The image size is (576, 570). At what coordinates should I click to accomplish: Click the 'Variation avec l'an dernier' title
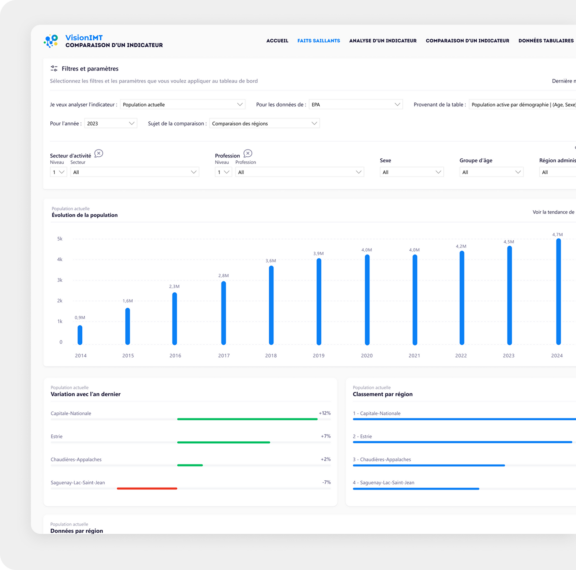tap(86, 394)
